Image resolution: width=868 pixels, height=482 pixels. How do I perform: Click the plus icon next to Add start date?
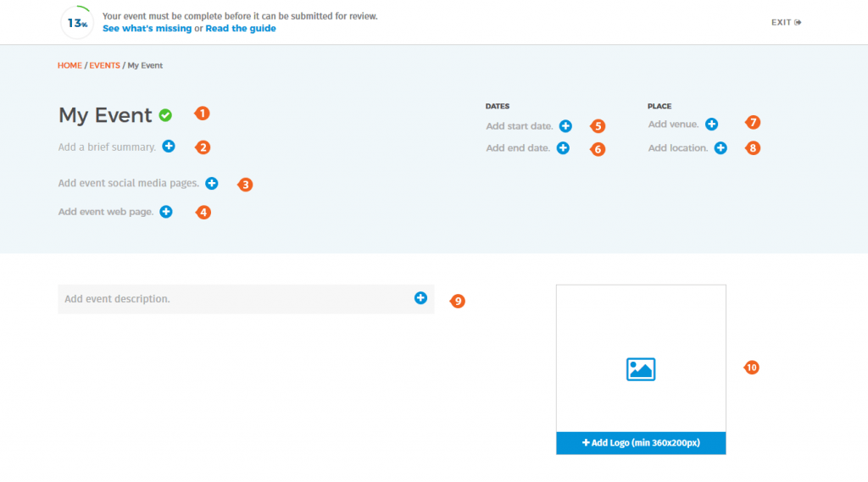(565, 126)
